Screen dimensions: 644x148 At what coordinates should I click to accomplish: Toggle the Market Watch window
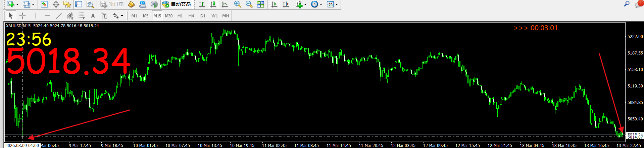[44, 4]
